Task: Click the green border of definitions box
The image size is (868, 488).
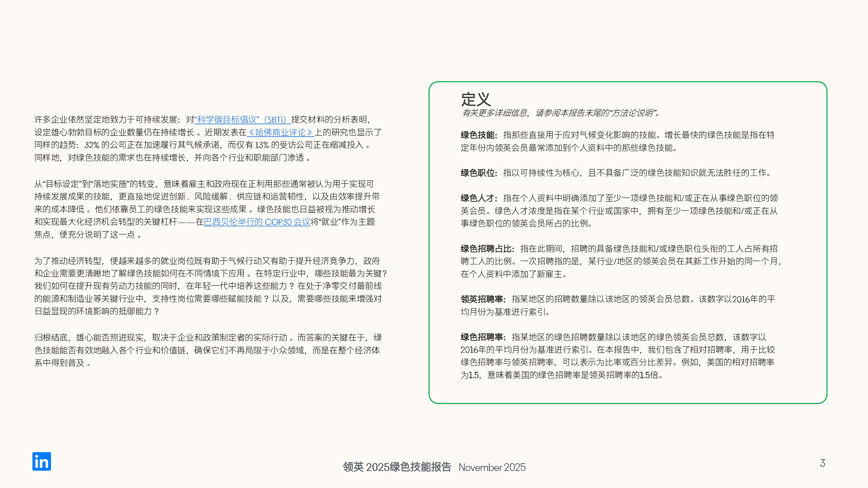Action: click(x=429, y=242)
